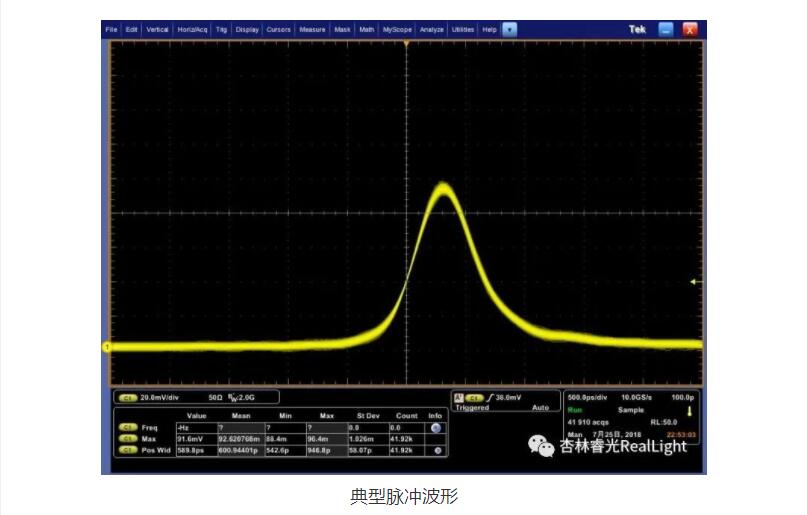
Task: Click the 41 910 acqs counter
Action: [588, 422]
